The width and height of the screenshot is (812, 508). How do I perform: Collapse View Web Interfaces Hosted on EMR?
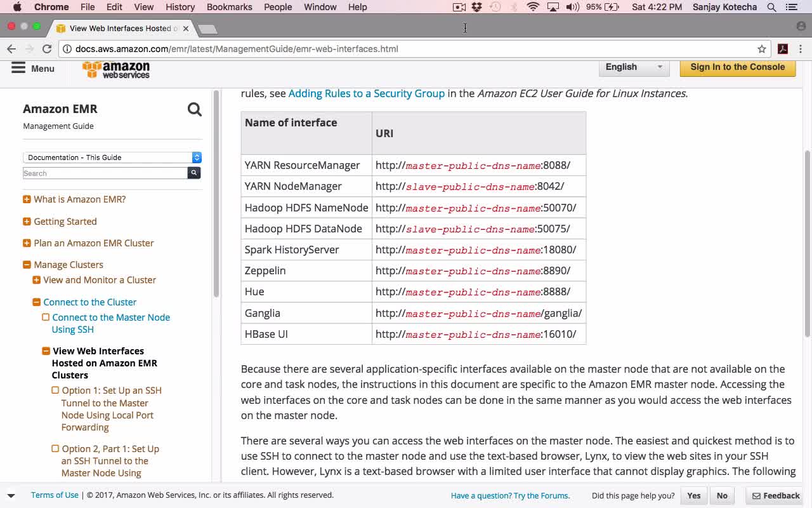click(46, 351)
